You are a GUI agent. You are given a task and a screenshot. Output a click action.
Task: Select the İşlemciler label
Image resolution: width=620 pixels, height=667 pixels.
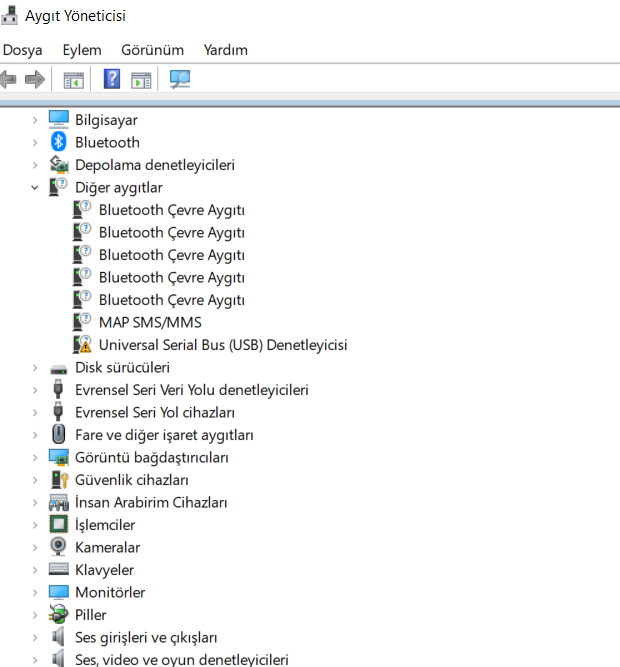click(x=105, y=525)
